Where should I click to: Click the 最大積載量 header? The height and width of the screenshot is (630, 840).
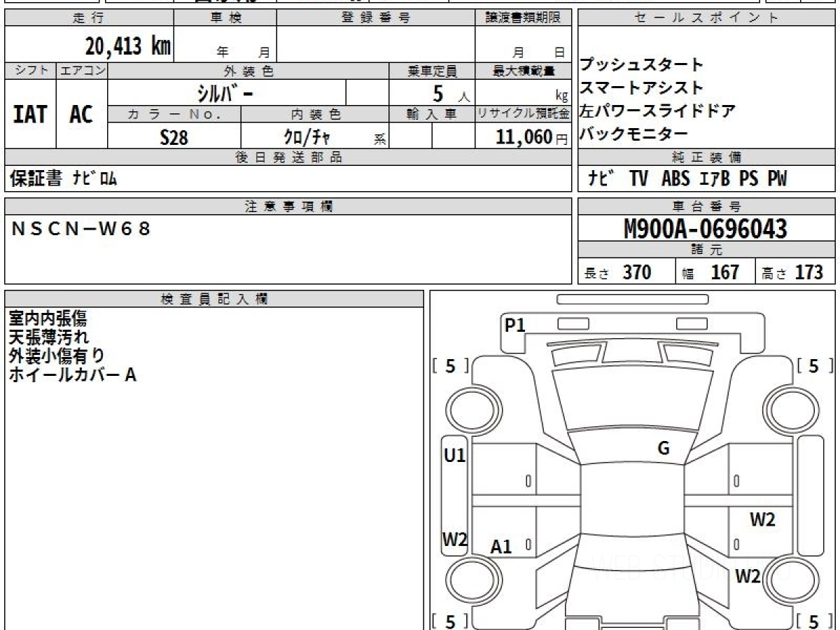point(523,71)
